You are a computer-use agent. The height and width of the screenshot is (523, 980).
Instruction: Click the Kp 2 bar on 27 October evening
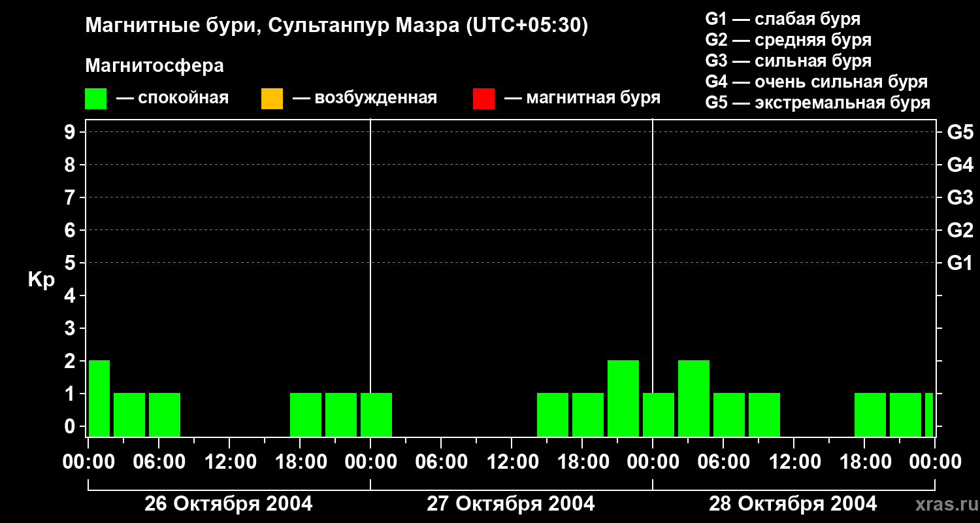(x=623, y=397)
